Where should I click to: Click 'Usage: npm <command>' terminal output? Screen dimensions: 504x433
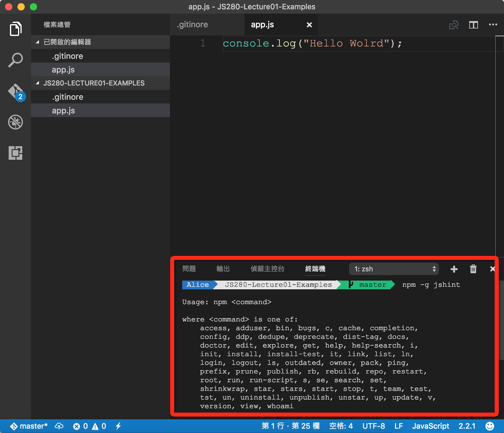pos(226,302)
